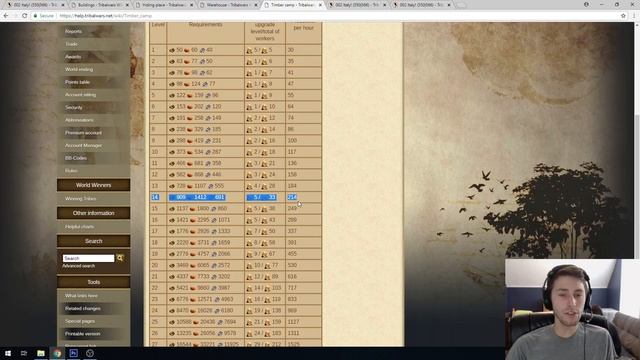Screen dimensions: 640x360
Task: Open the World ending help page
Action: [79, 69]
